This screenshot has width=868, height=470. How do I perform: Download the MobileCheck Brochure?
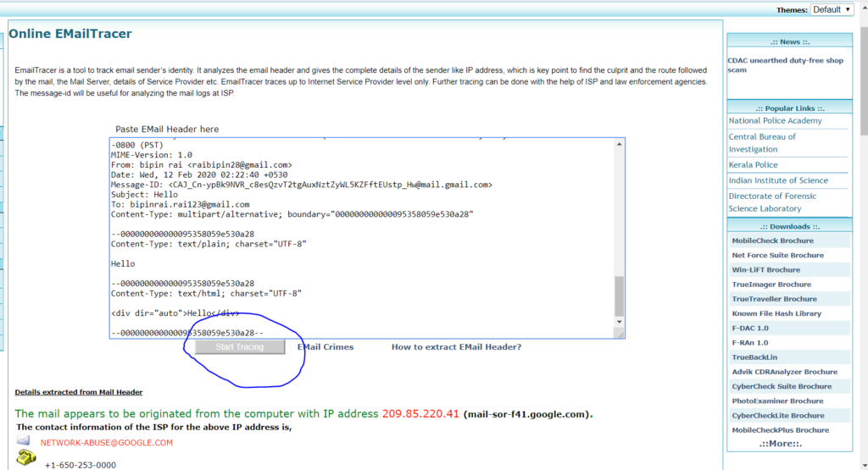pyautogui.click(x=772, y=241)
